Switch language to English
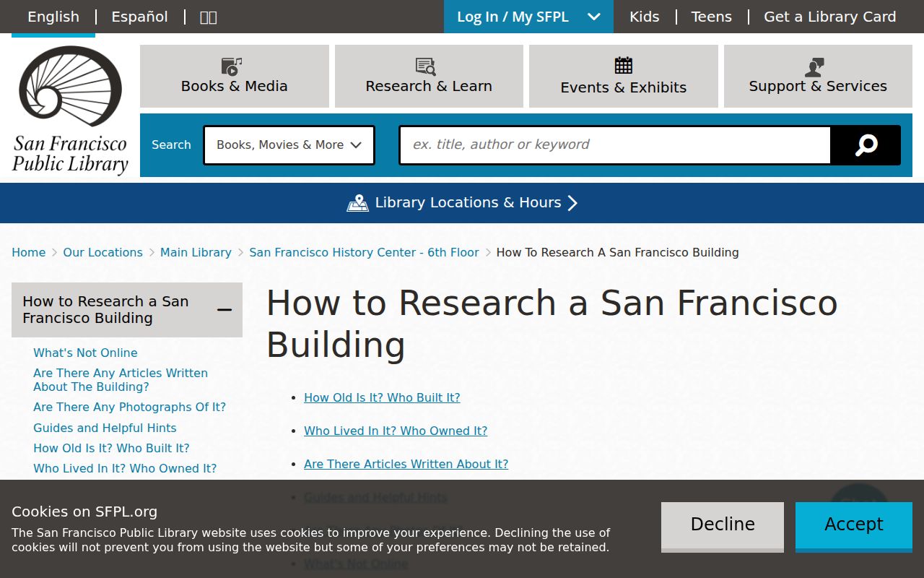This screenshot has width=924, height=578. 53,17
